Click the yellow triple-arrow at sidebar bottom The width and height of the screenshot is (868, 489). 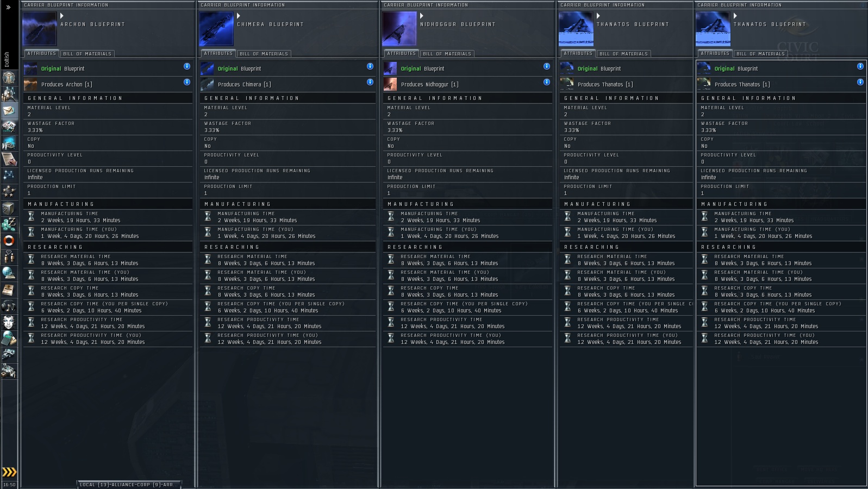tap(9, 472)
